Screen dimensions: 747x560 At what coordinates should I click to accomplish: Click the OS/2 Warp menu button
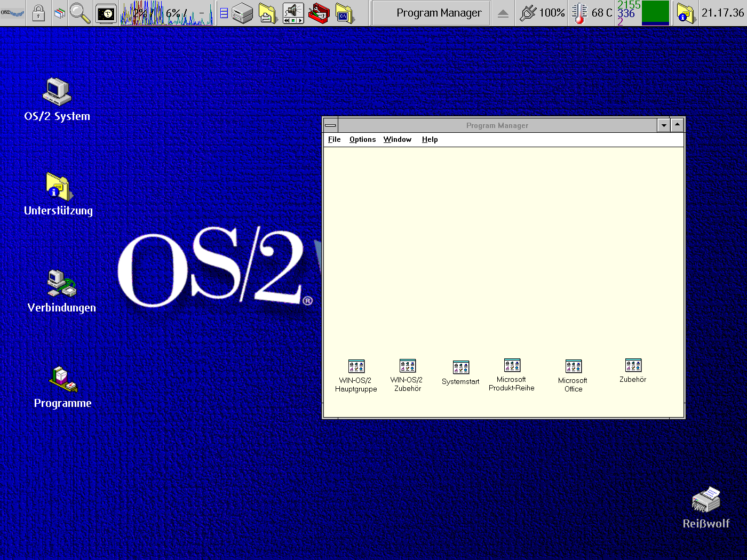[13, 12]
